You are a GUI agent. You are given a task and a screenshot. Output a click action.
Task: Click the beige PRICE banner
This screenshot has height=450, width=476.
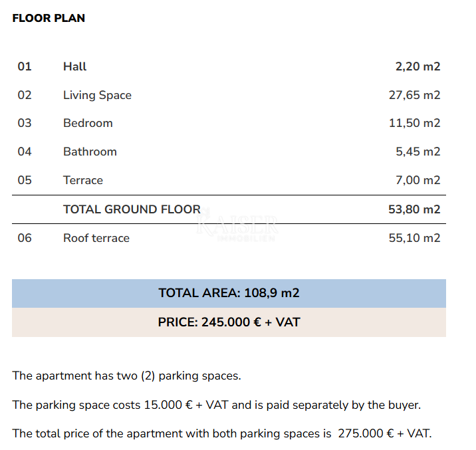point(229,322)
